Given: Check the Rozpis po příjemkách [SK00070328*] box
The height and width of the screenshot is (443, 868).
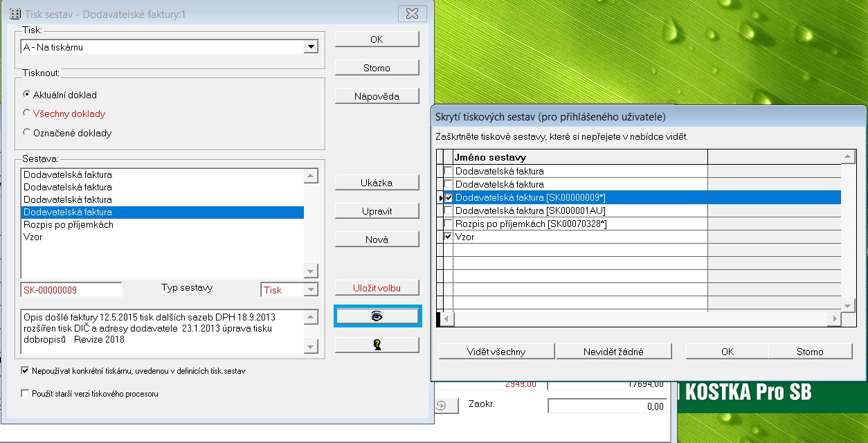Looking at the screenshot, I should click(x=448, y=224).
